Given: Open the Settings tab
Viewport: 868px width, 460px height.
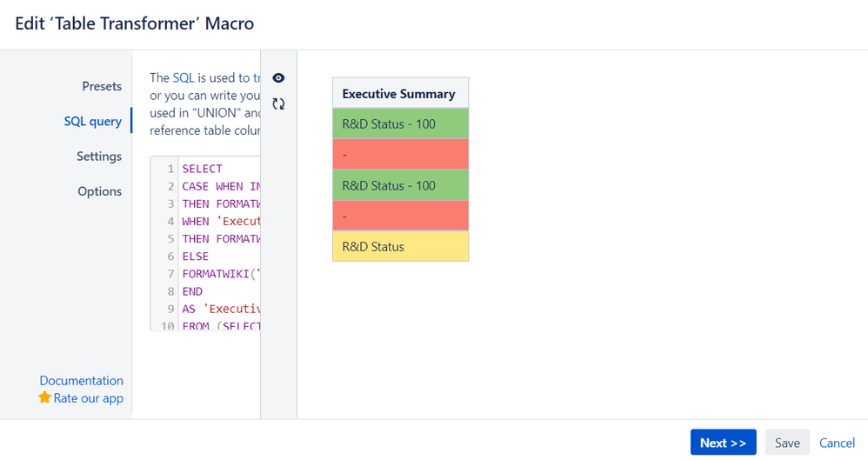Looking at the screenshot, I should tap(99, 157).
